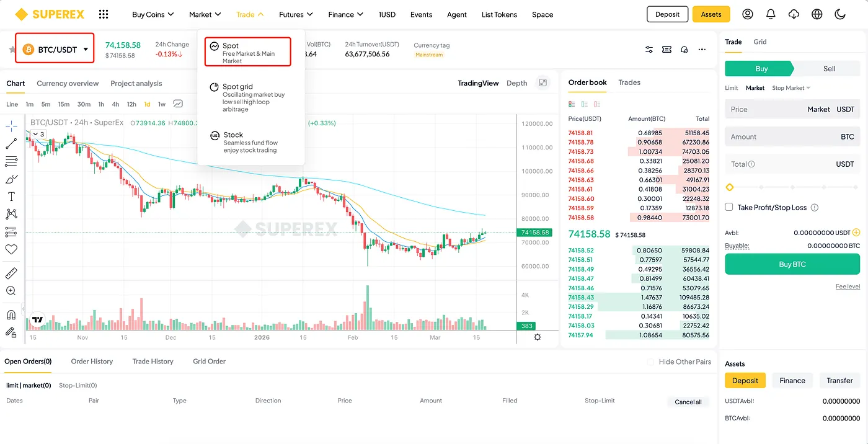The image size is (868, 444).
Task: Open price alert bell icon
Action: coord(684,50)
